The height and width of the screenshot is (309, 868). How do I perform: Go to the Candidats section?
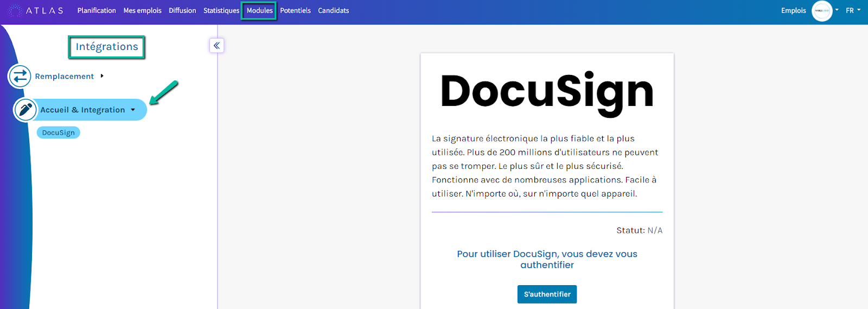click(333, 10)
